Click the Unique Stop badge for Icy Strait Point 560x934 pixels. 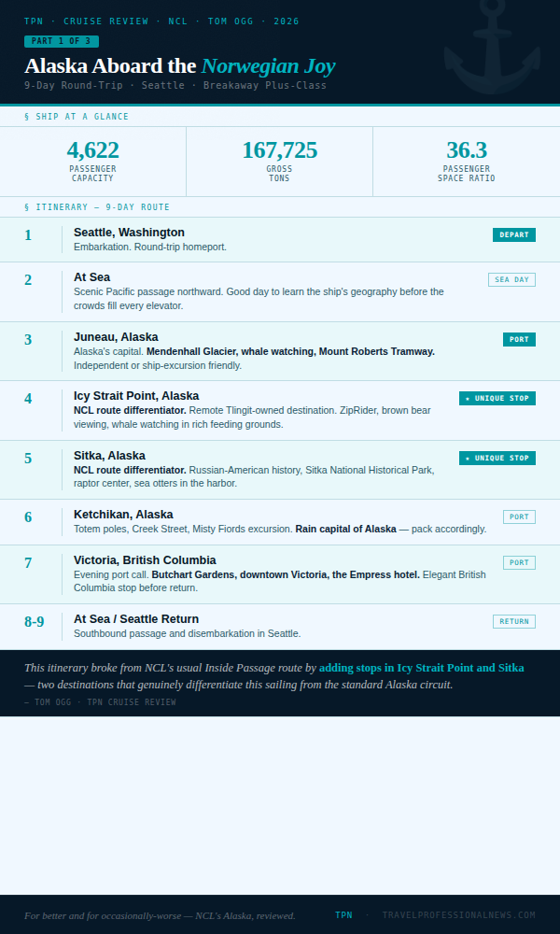tap(497, 399)
